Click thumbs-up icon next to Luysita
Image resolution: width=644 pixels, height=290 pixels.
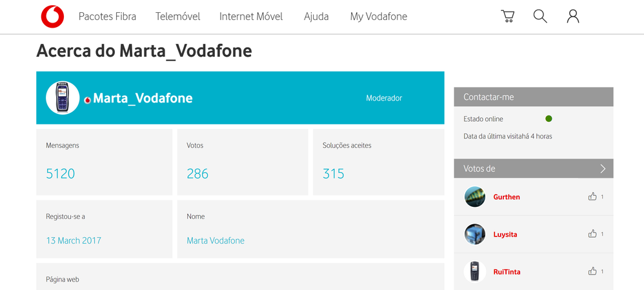tap(592, 234)
